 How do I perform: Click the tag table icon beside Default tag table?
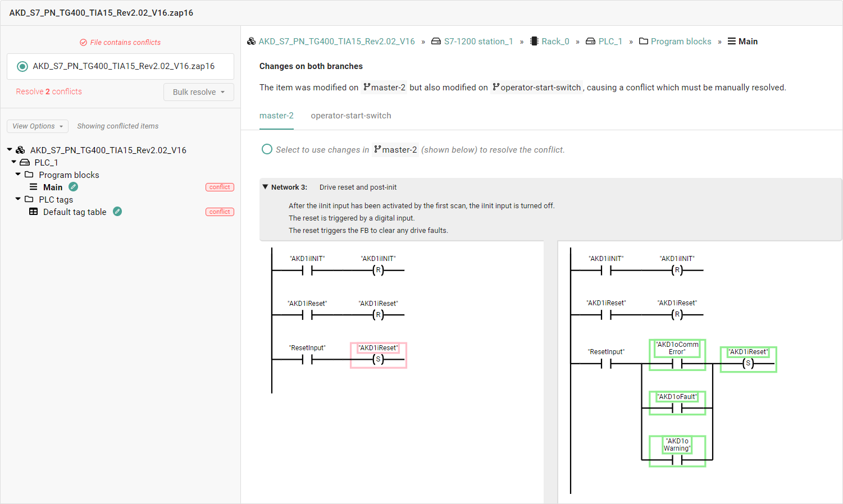(x=34, y=212)
